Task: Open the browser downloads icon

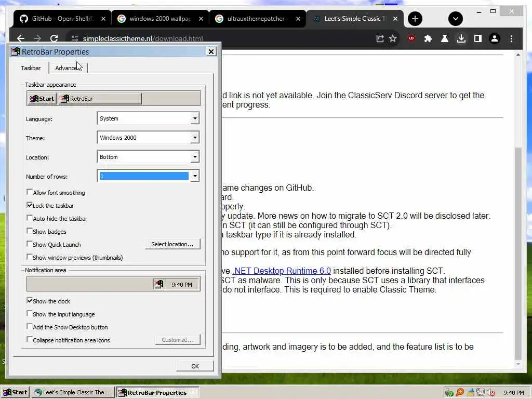Action: click(x=461, y=38)
